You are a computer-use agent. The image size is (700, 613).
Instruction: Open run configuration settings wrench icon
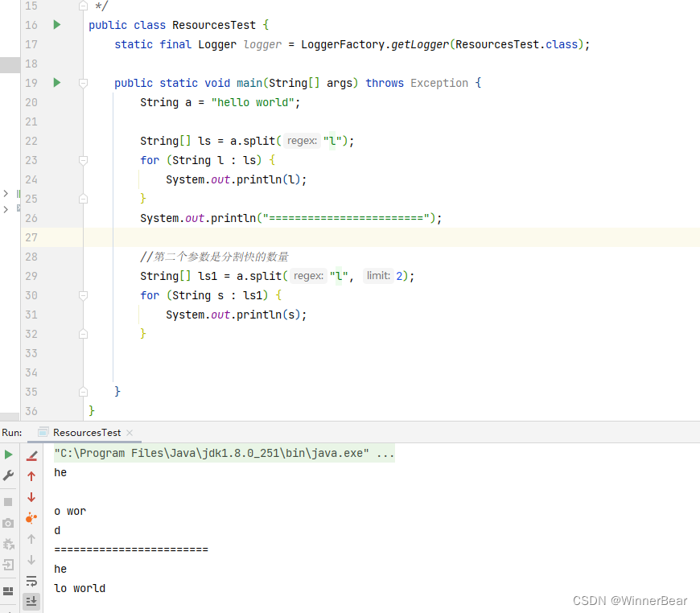[9, 475]
